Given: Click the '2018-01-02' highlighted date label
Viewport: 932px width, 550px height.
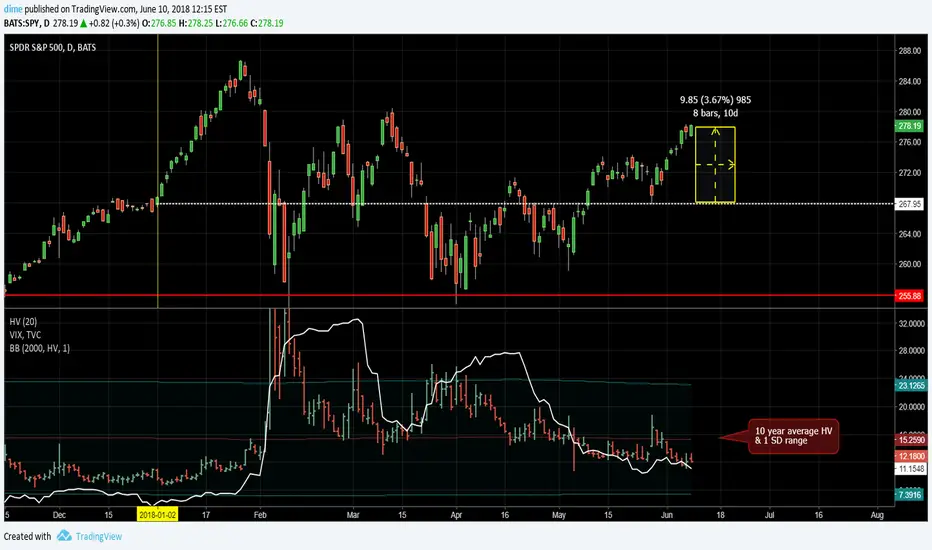Looking at the screenshot, I should [x=158, y=515].
